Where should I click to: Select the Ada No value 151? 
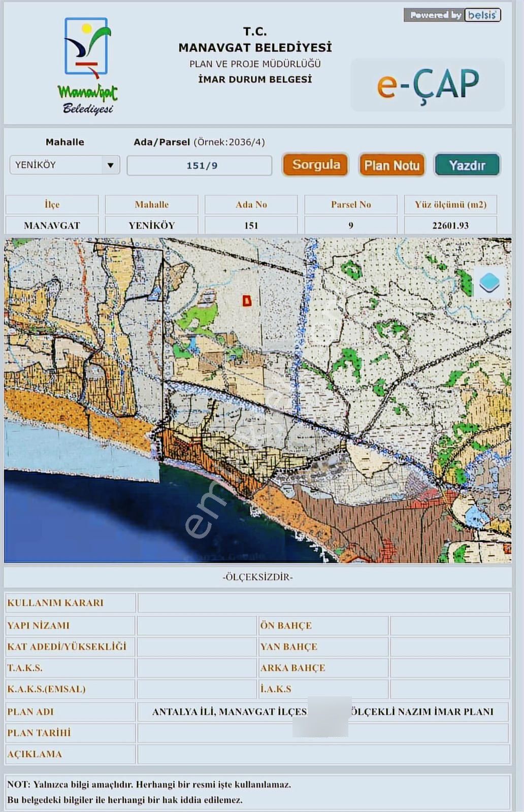[x=251, y=225]
